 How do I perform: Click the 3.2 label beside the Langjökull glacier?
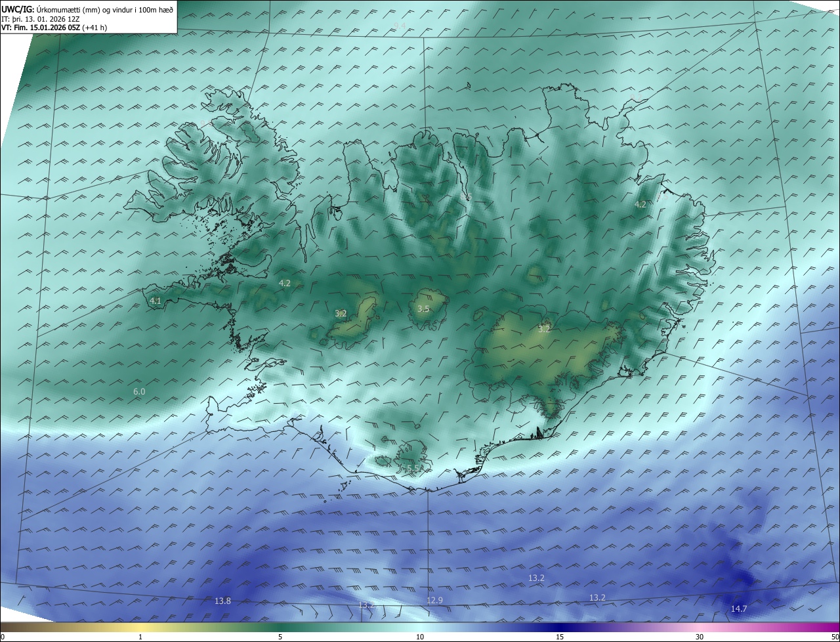(x=341, y=314)
